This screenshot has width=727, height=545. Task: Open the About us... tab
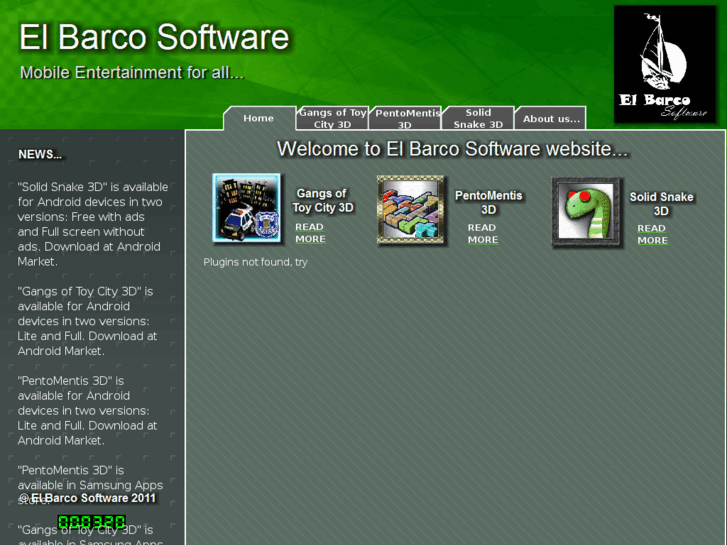551,119
